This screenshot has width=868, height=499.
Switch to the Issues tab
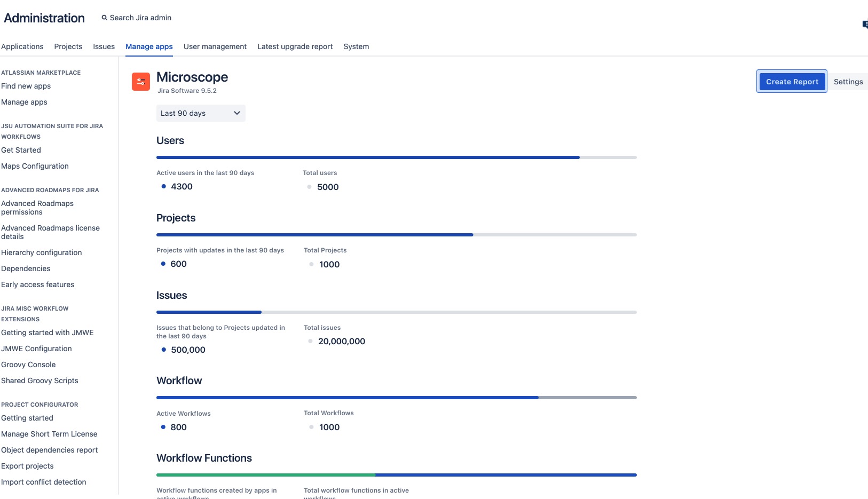point(104,46)
